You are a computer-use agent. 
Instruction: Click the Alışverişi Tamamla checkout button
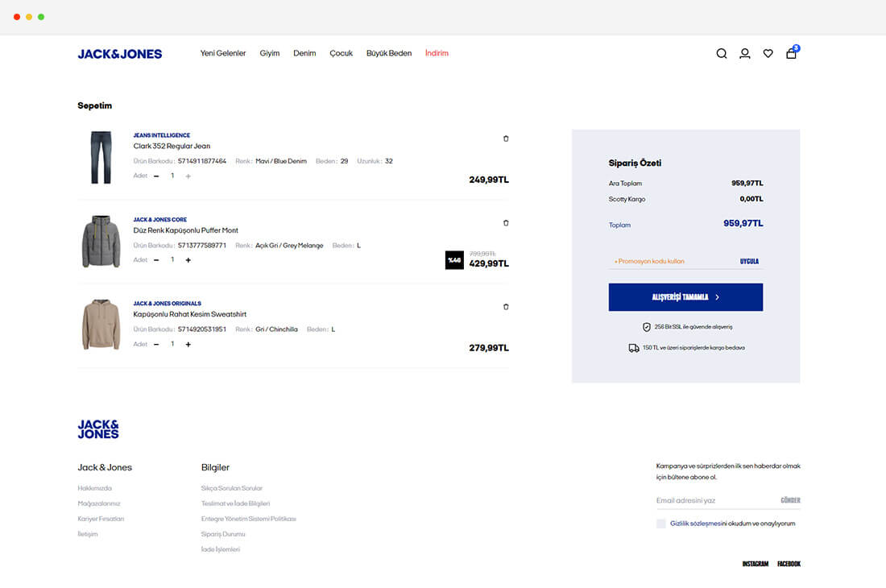(x=685, y=297)
